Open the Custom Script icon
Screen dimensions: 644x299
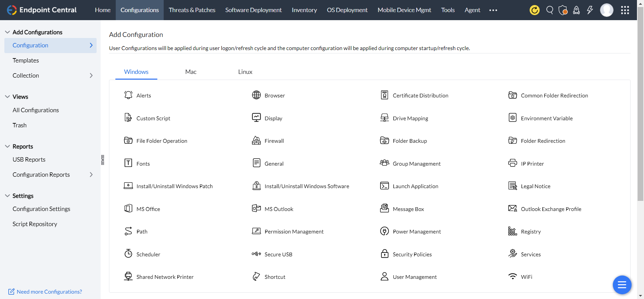[128, 118]
